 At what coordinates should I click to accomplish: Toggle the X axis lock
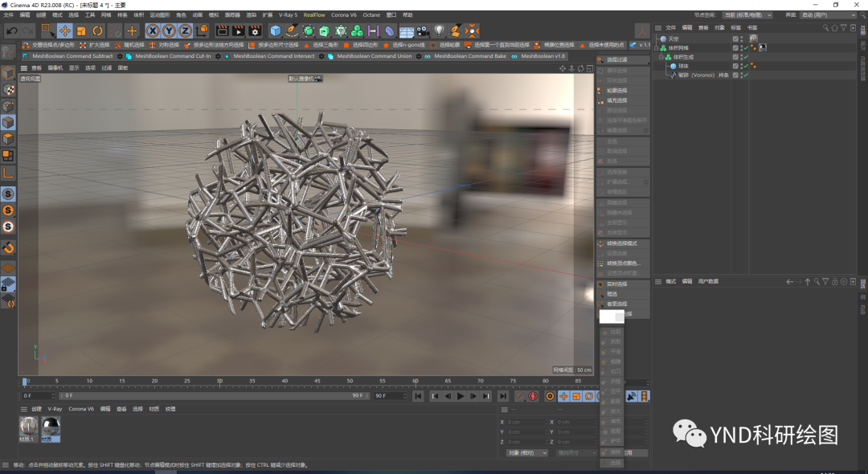[x=153, y=31]
